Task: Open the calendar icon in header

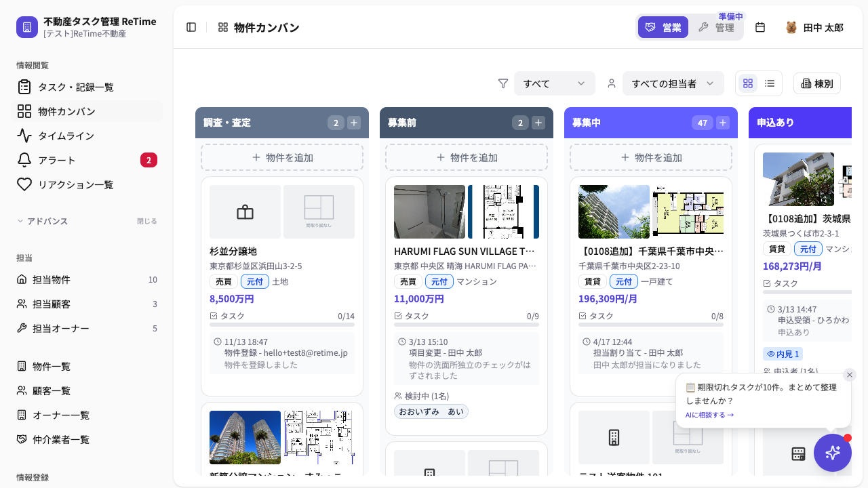Action: pyautogui.click(x=760, y=27)
